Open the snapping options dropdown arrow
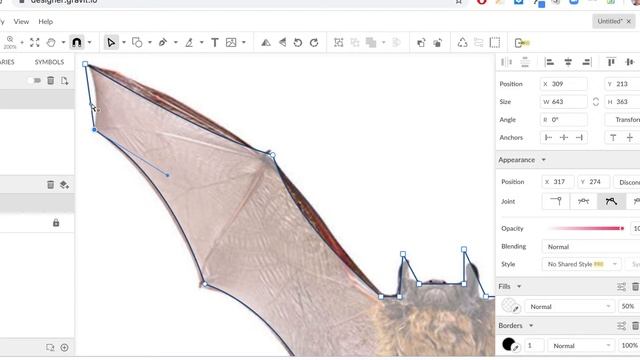This screenshot has width=640, height=360. [89, 42]
